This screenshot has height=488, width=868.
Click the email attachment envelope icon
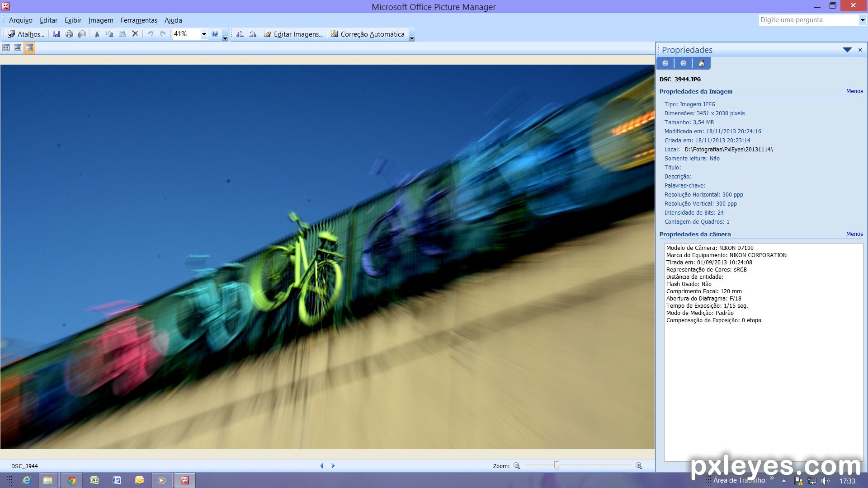click(x=82, y=34)
